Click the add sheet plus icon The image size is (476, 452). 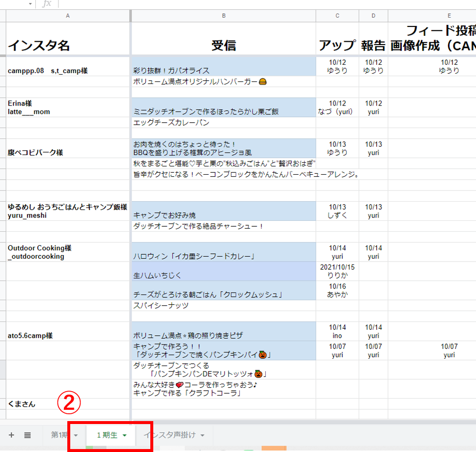[11, 435]
